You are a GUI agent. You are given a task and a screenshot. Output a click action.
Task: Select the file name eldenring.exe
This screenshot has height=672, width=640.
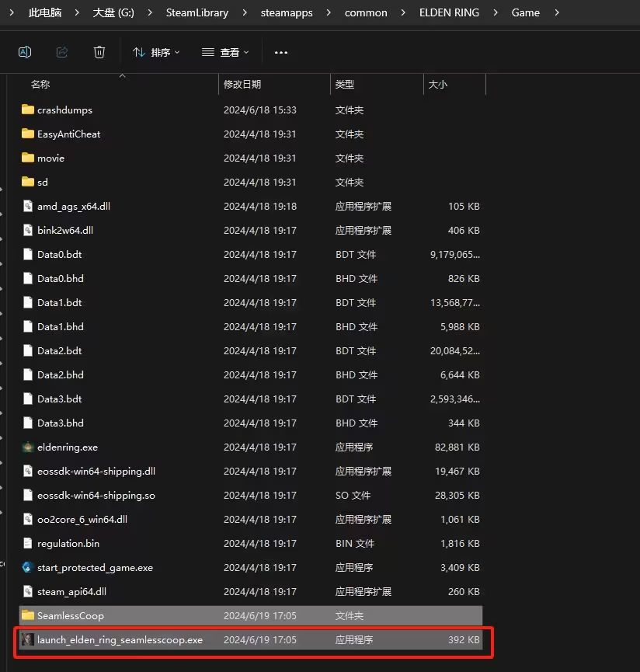68,447
